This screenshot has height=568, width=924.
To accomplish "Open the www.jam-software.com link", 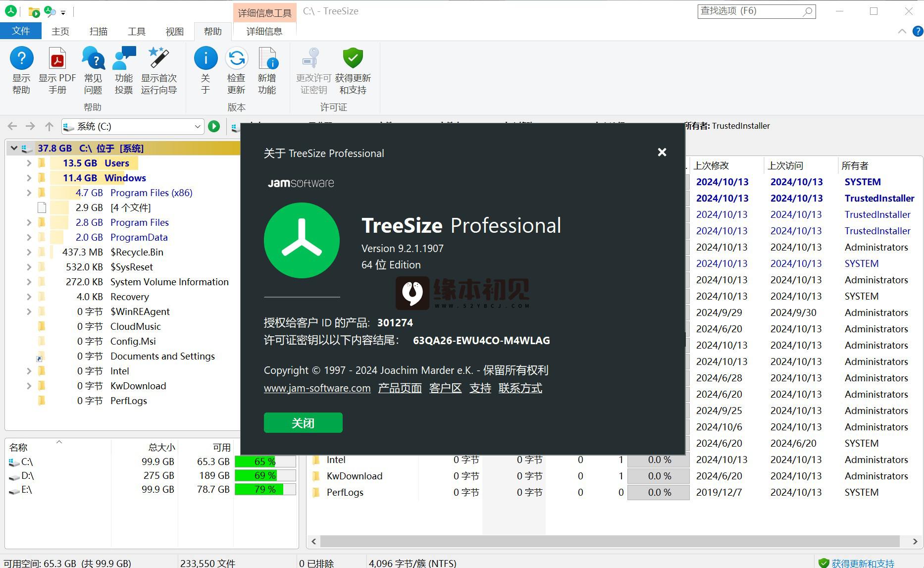I will (317, 388).
